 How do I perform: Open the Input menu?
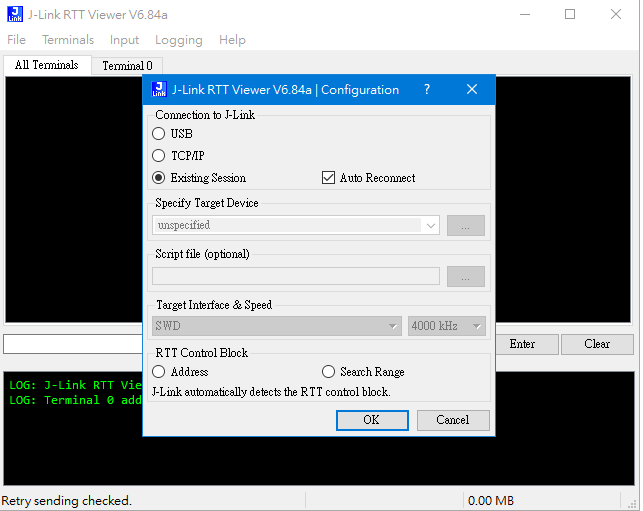[124, 40]
